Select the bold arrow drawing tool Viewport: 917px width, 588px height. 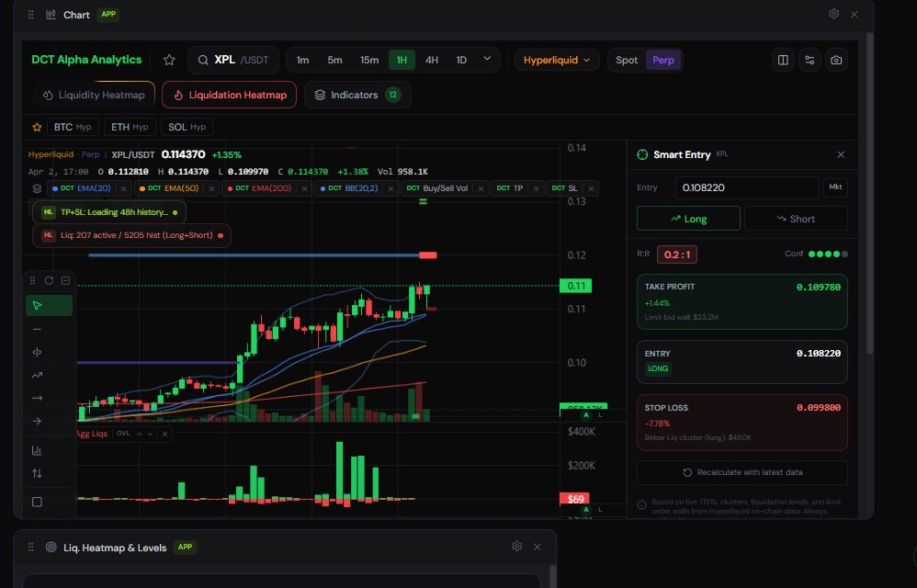pos(38,421)
